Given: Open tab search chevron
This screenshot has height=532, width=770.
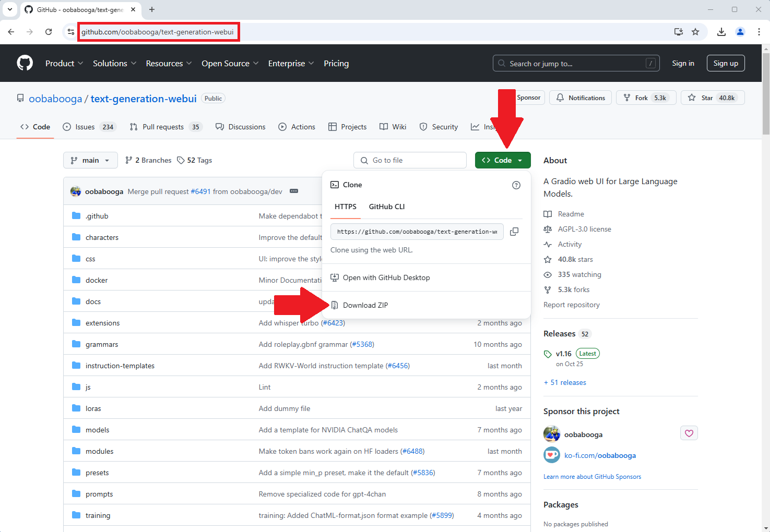Looking at the screenshot, I should [9, 9].
